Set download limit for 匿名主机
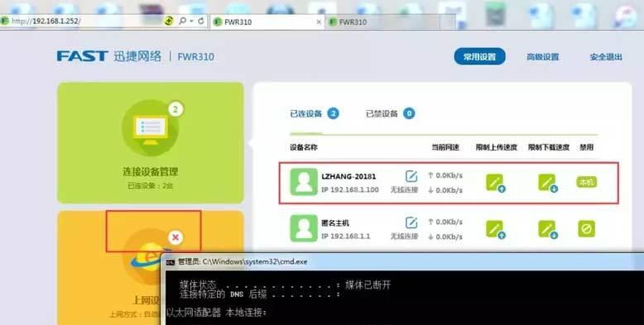 pos(548,229)
